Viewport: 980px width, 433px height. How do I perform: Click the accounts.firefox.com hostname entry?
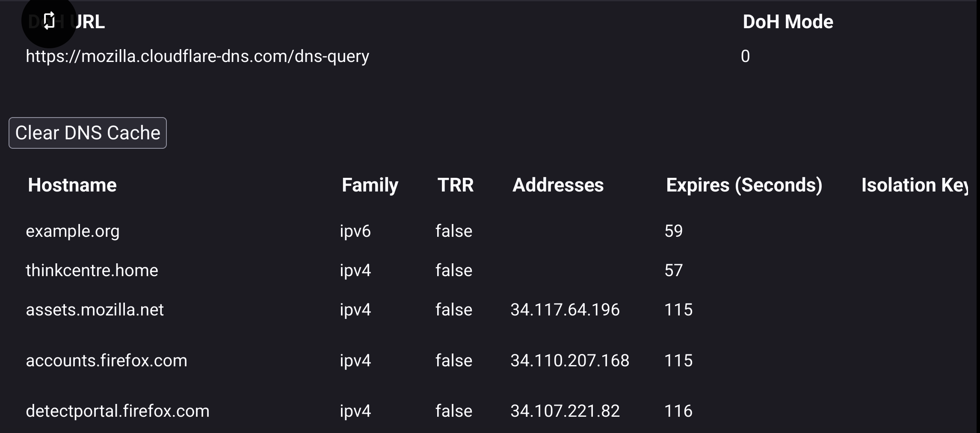(107, 361)
